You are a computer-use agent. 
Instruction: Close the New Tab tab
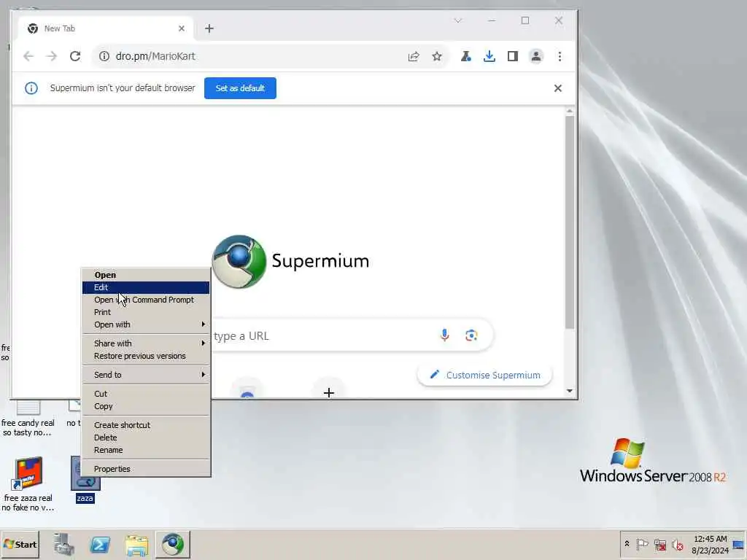click(x=182, y=28)
